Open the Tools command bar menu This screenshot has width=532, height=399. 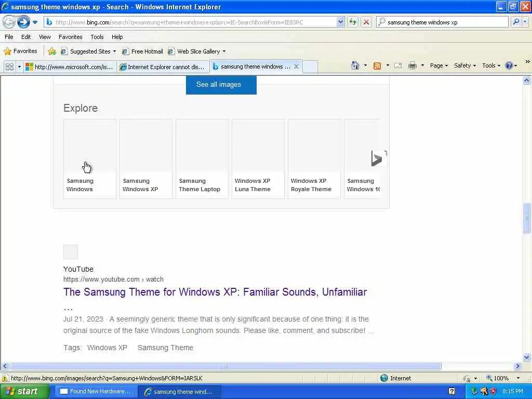491,65
